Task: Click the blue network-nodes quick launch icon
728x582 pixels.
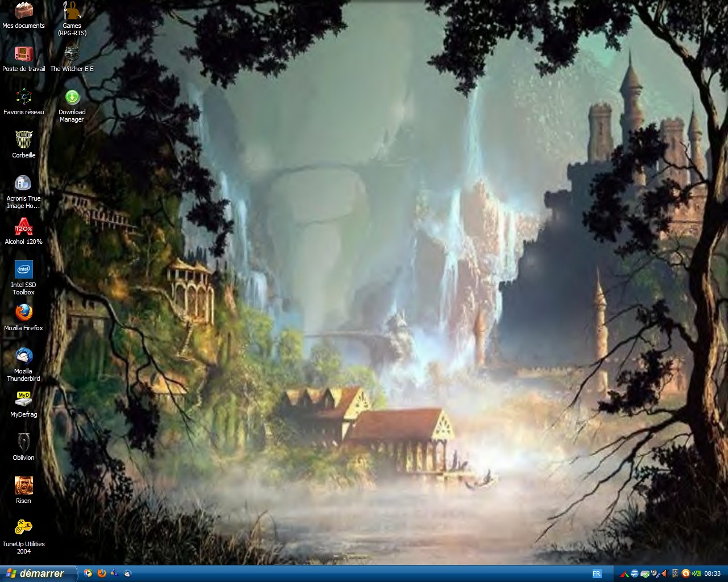Action: click(115, 573)
